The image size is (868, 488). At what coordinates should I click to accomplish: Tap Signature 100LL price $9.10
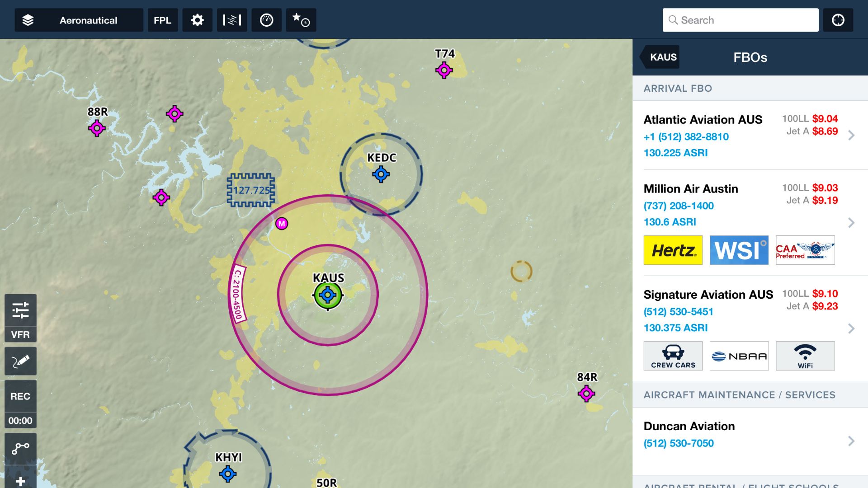[825, 293]
